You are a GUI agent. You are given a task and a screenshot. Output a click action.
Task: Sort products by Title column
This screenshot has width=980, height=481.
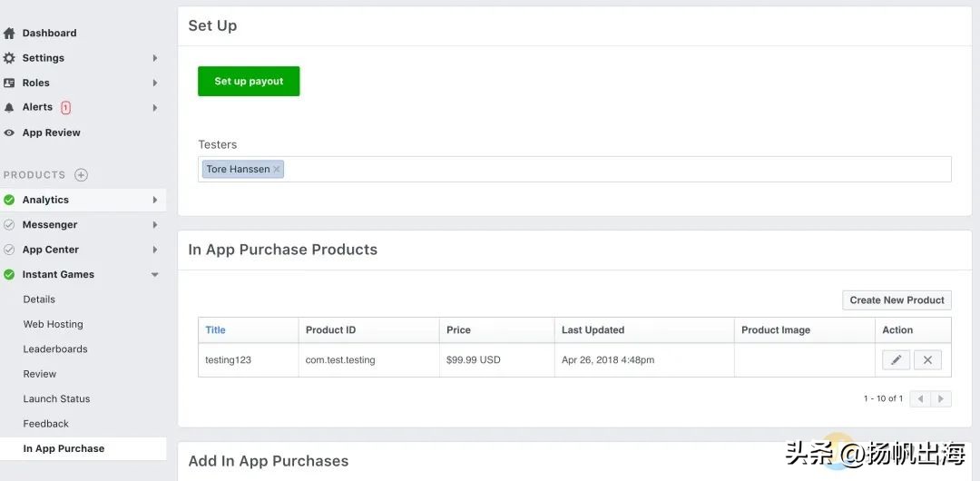pos(215,330)
